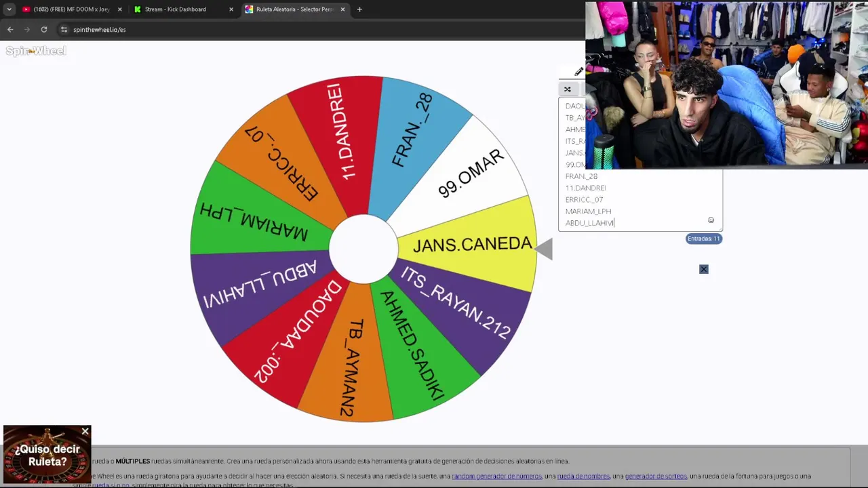Click the white center hub of the wheel

[363, 249]
